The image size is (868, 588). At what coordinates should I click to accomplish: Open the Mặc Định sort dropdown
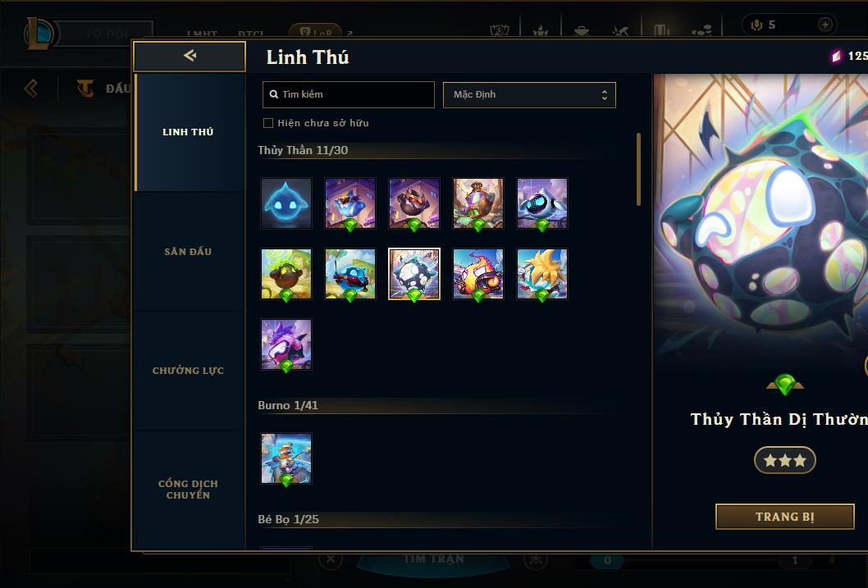click(529, 94)
